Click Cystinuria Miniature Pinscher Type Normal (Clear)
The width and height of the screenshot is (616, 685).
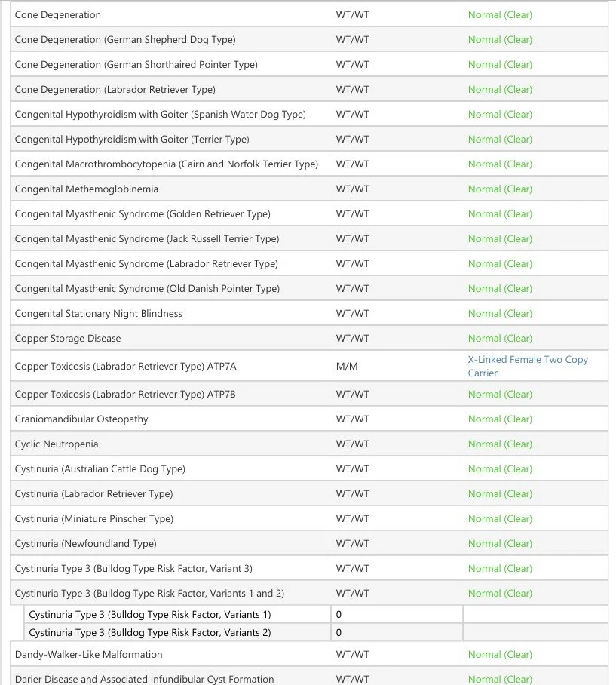click(x=500, y=519)
